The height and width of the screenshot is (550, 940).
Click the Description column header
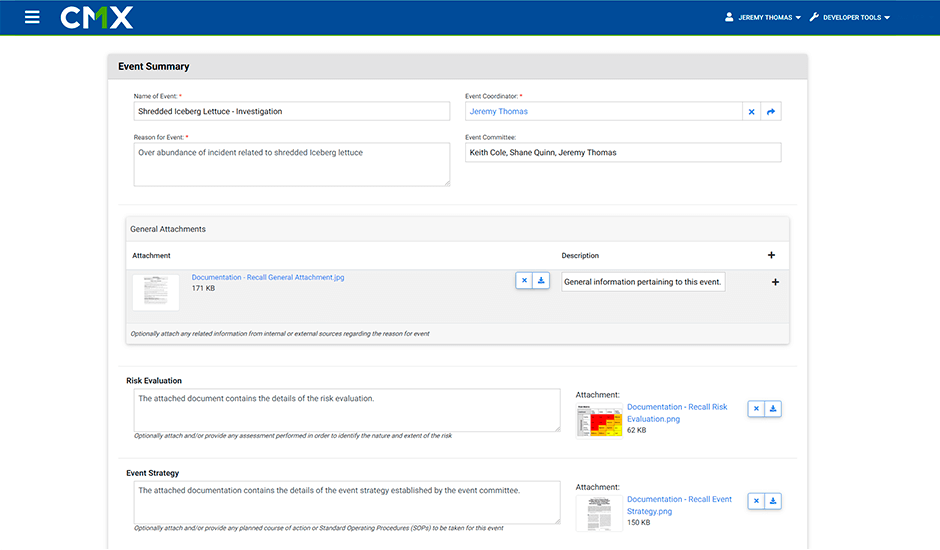click(580, 256)
